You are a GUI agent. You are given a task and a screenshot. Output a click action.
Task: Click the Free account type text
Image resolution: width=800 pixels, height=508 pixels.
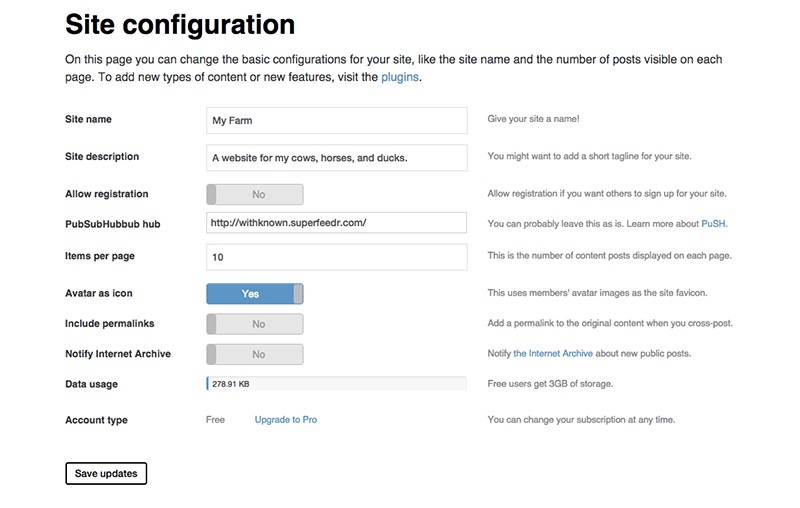pyautogui.click(x=215, y=420)
